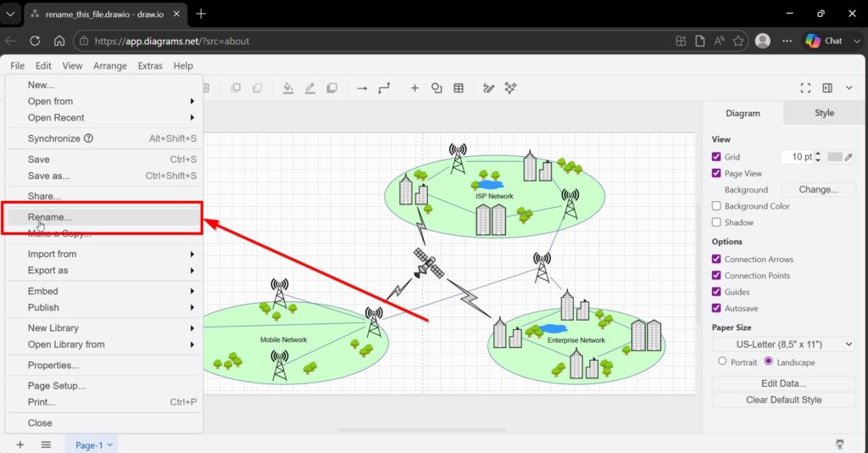Switch to the Style tab
Viewport: 868px width, 453px height.
point(824,113)
